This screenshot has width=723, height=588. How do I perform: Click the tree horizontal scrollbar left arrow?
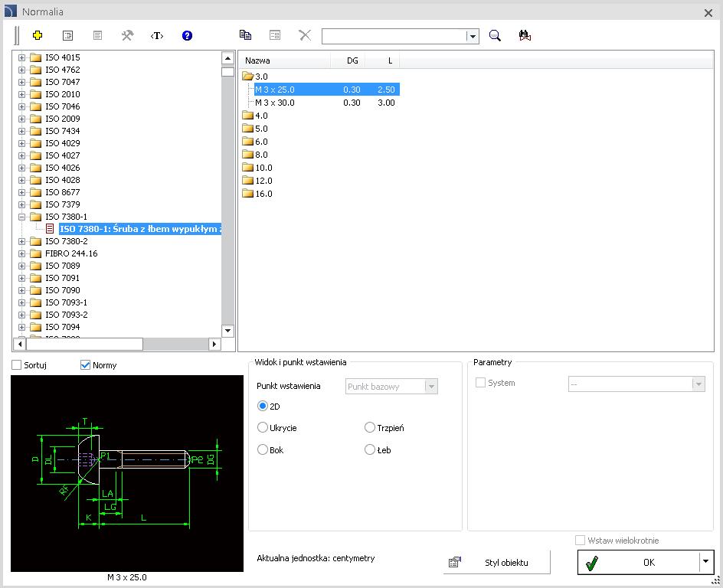pyautogui.click(x=19, y=344)
